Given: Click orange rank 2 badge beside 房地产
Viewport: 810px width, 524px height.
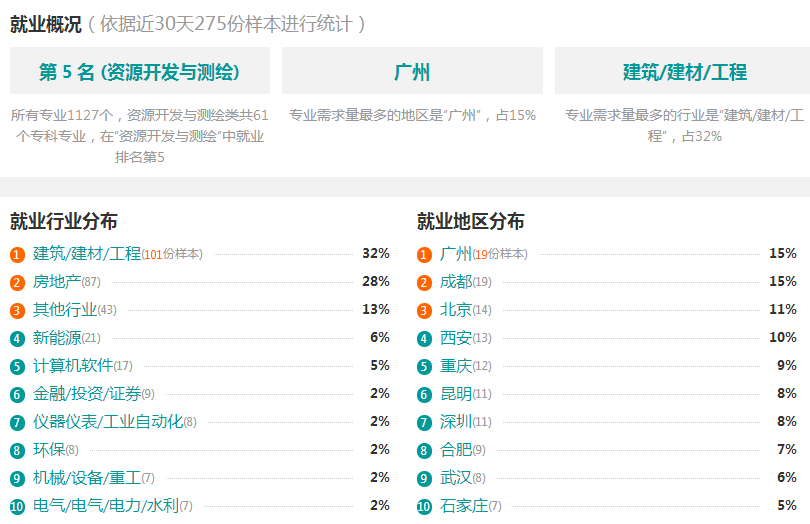Looking at the screenshot, I should pos(17,283).
